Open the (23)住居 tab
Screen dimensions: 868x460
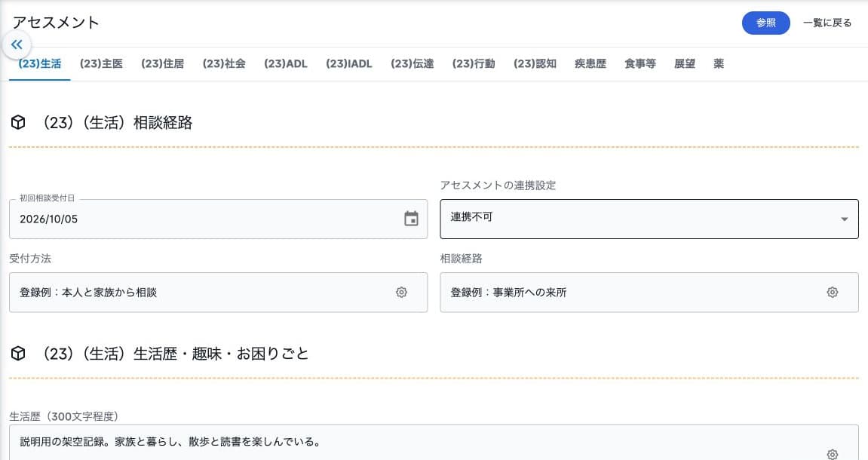163,63
